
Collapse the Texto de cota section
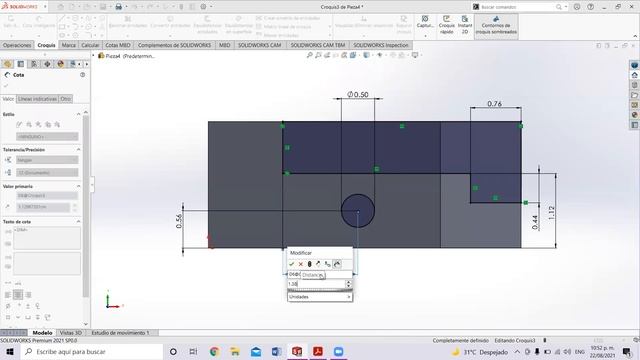[x=78, y=222]
